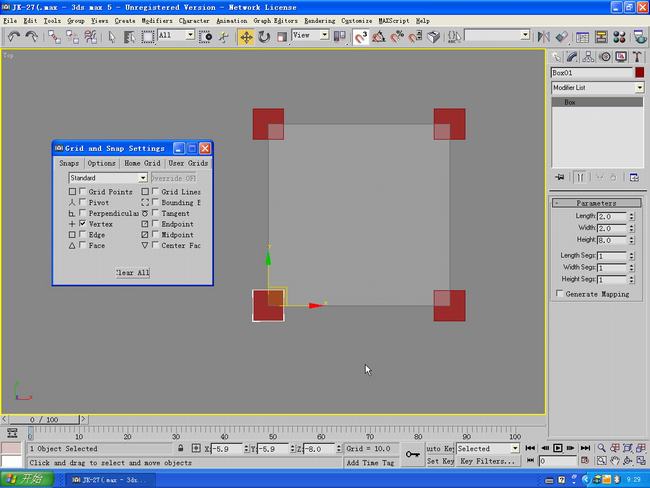650x488 pixels.
Task: Select the Select and Link tool
Action: pos(54,37)
